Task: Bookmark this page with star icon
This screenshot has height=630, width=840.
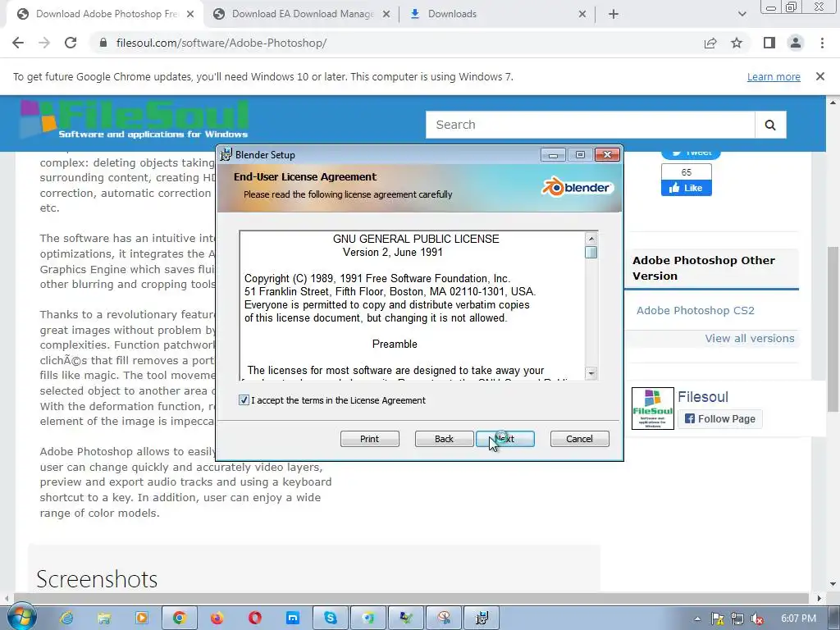Action: [x=737, y=43]
